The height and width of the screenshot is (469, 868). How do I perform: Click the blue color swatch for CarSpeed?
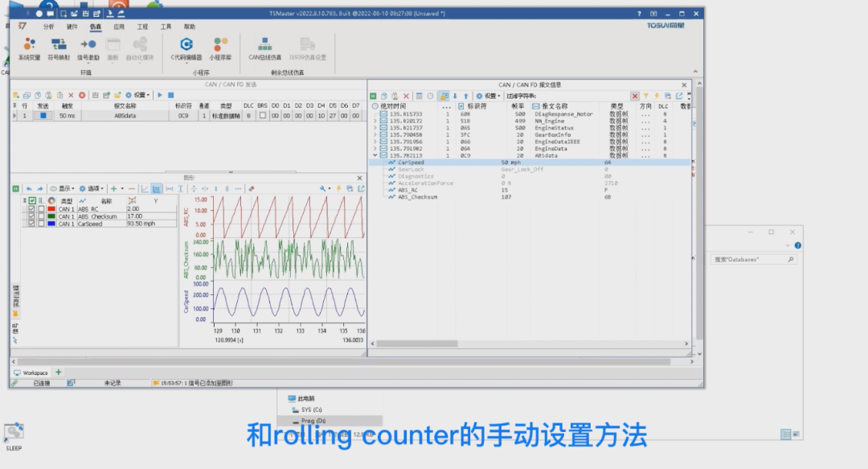tap(51, 224)
